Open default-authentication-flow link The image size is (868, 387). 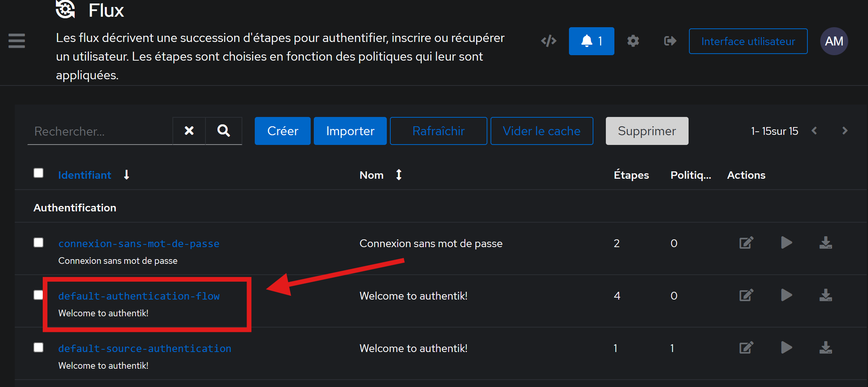click(x=139, y=296)
